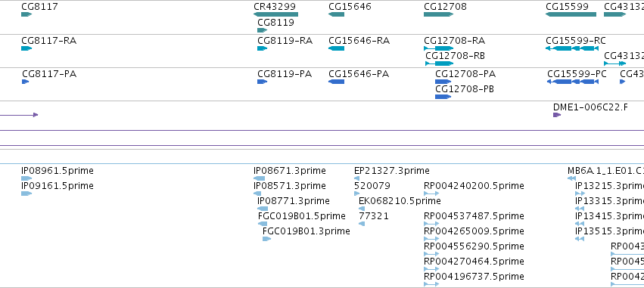
Task: Select the FGC019B01.5prime EST glyph
Action: point(263,224)
